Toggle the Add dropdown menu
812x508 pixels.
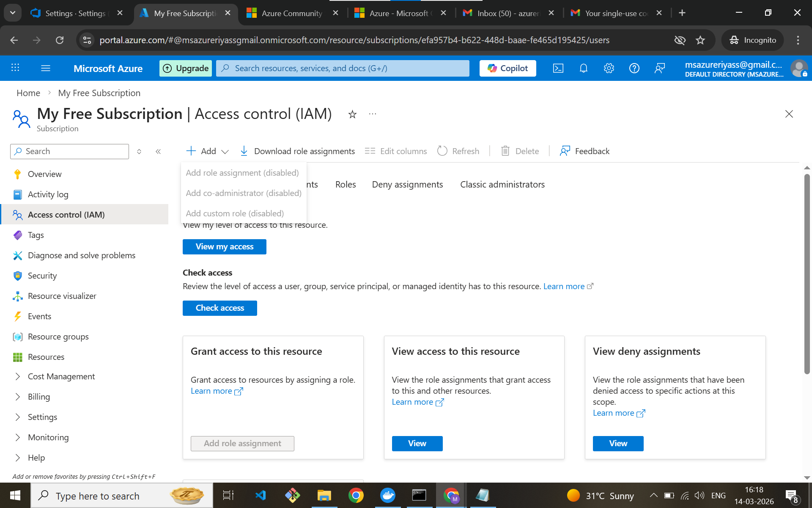click(208, 151)
